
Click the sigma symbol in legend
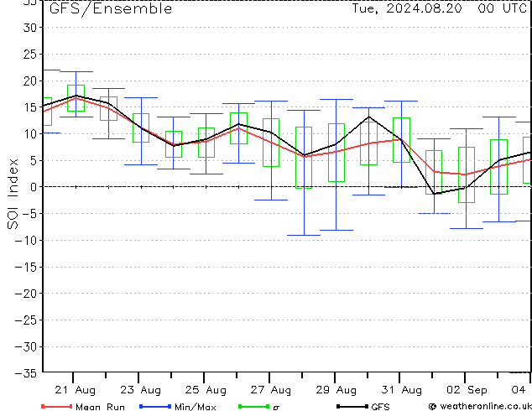(276, 408)
